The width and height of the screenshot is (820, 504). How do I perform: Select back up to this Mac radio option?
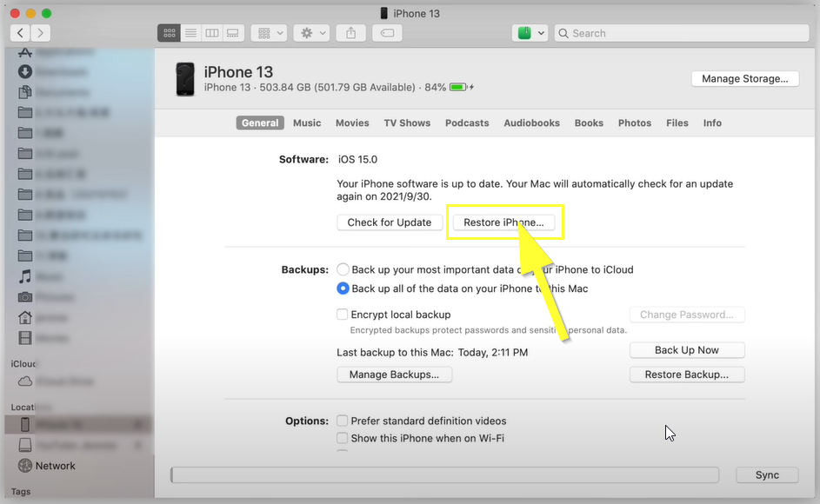tap(343, 288)
